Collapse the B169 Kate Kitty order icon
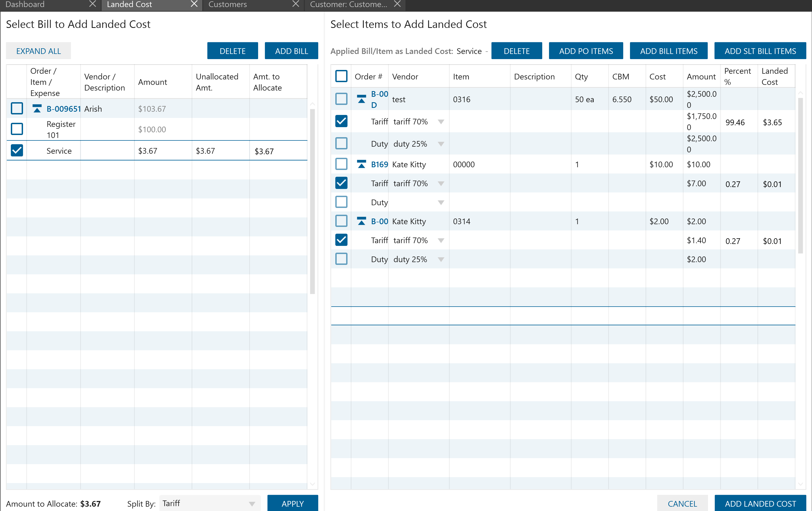Image resolution: width=812 pixels, height=511 pixels. coord(361,164)
